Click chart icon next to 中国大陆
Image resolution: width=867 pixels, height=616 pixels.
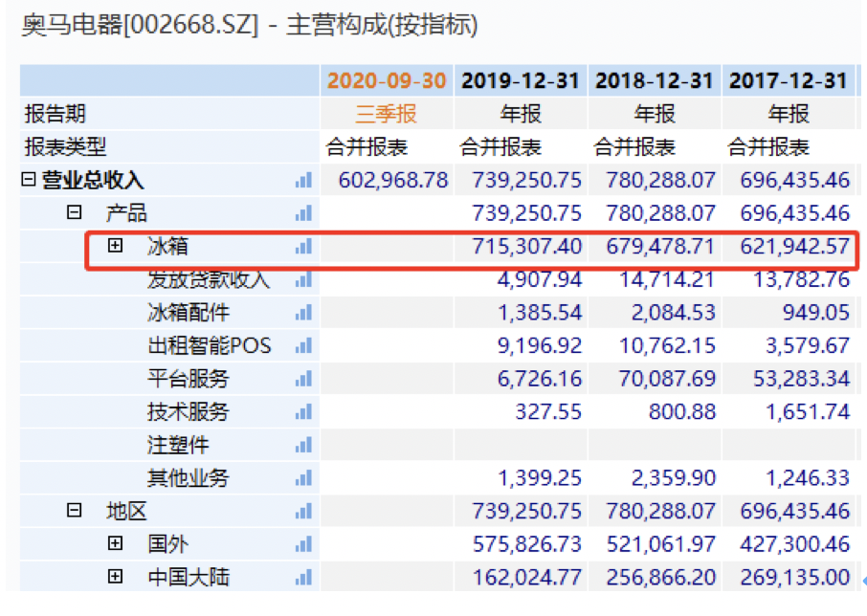[303, 577]
